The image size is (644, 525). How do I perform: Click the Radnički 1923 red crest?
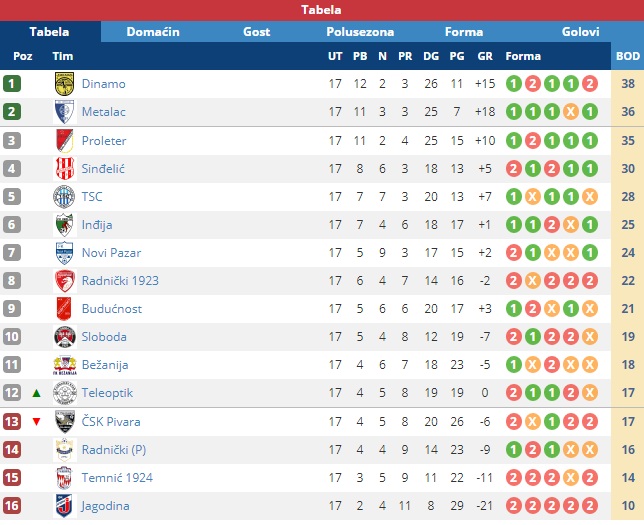pyautogui.click(x=64, y=281)
